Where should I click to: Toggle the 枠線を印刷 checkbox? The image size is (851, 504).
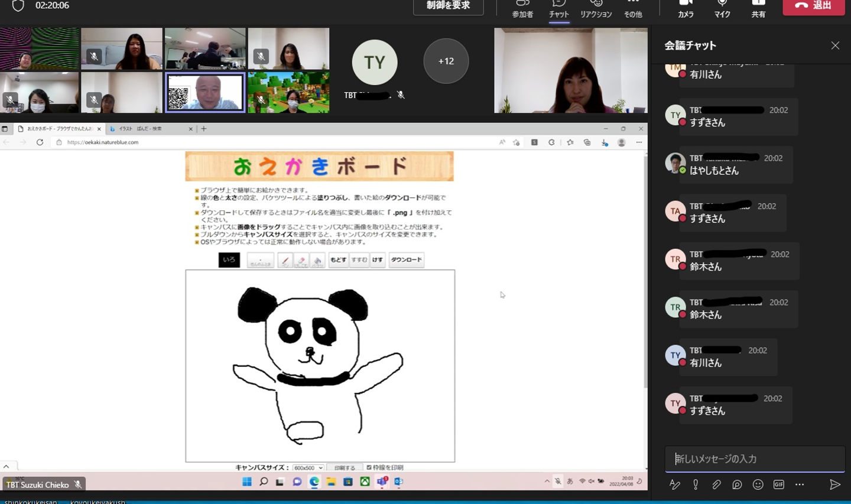pos(369,467)
